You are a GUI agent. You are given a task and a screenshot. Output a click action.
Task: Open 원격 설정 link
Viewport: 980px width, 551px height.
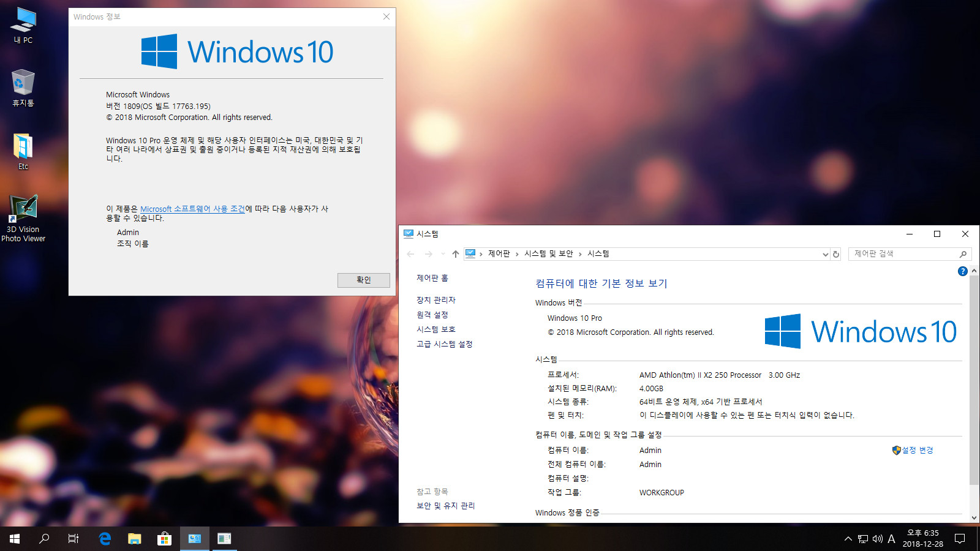click(432, 315)
